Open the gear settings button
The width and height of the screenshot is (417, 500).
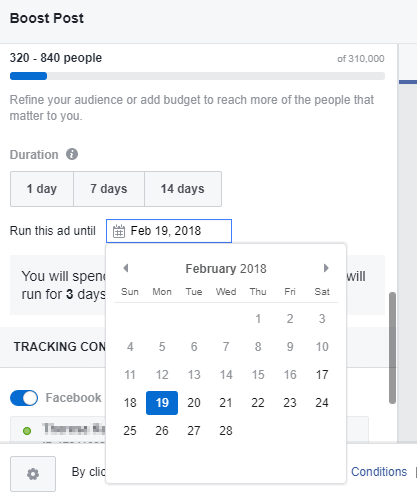(33, 474)
